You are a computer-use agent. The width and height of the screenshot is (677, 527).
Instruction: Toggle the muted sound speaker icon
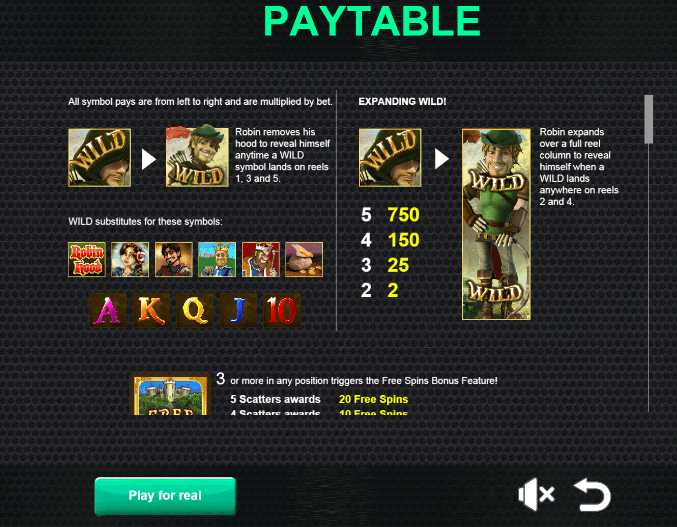tap(536, 494)
